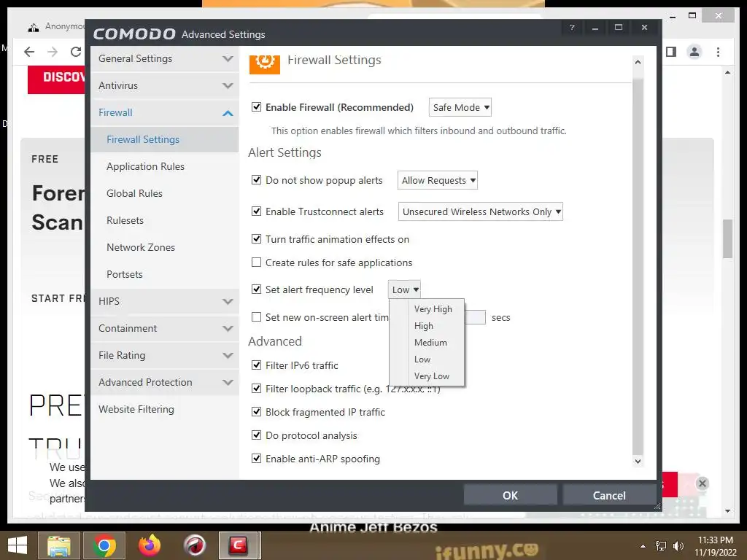The width and height of the screenshot is (747, 560).
Task: Reload the browser page
Action: coord(76,52)
